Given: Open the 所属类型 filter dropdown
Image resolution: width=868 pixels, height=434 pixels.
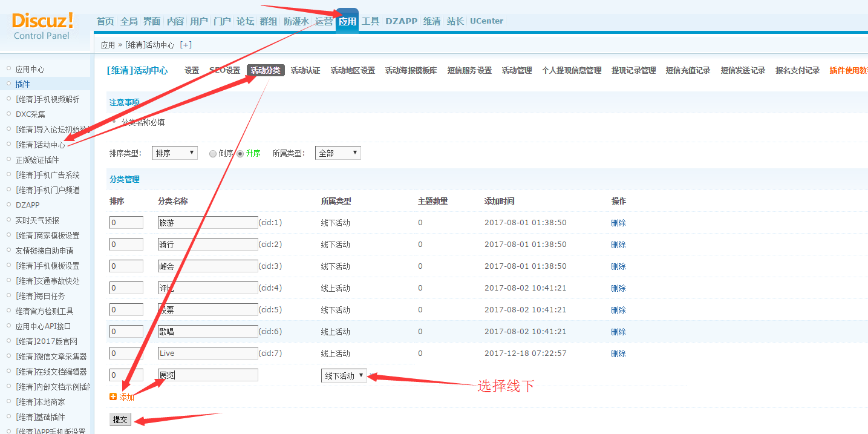Looking at the screenshot, I should 338,153.
